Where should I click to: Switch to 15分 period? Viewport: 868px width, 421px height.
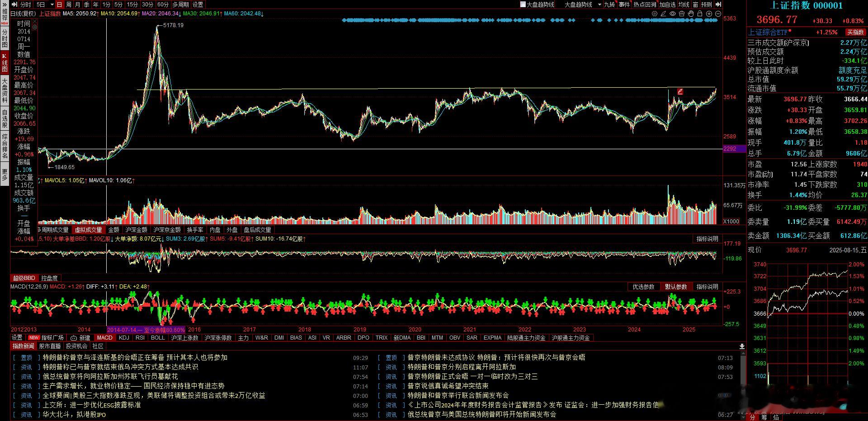[x=132, y=5]
